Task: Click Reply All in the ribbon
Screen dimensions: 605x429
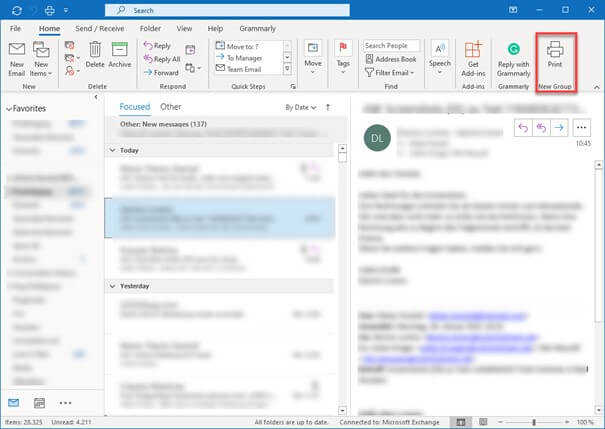Action: pos(162,59)
